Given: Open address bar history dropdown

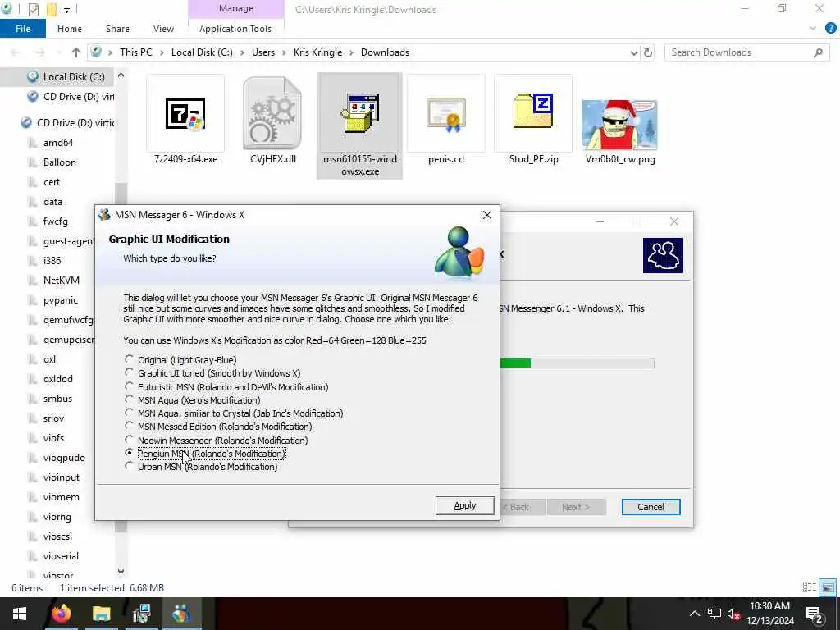Looking at the screenshot, I should pyautogui.click(x=634, y=52).
